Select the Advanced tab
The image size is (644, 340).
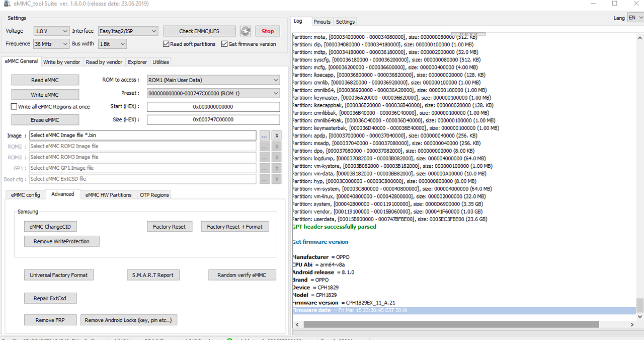tap(63, 194)
